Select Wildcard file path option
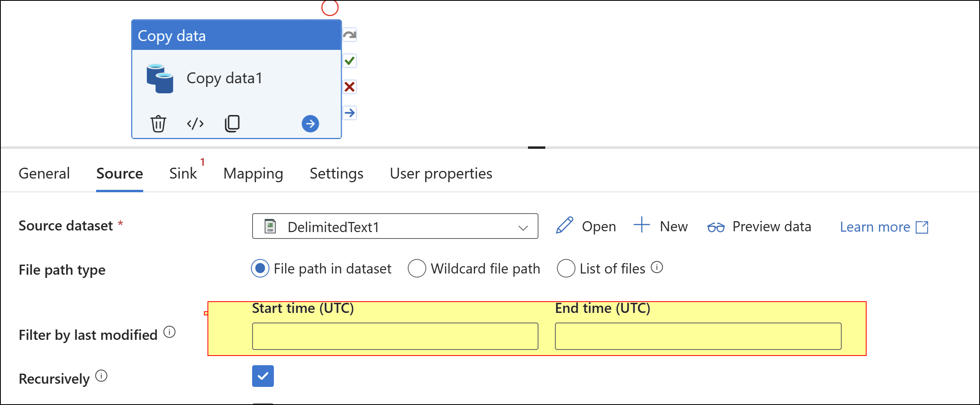 point(417,268)
